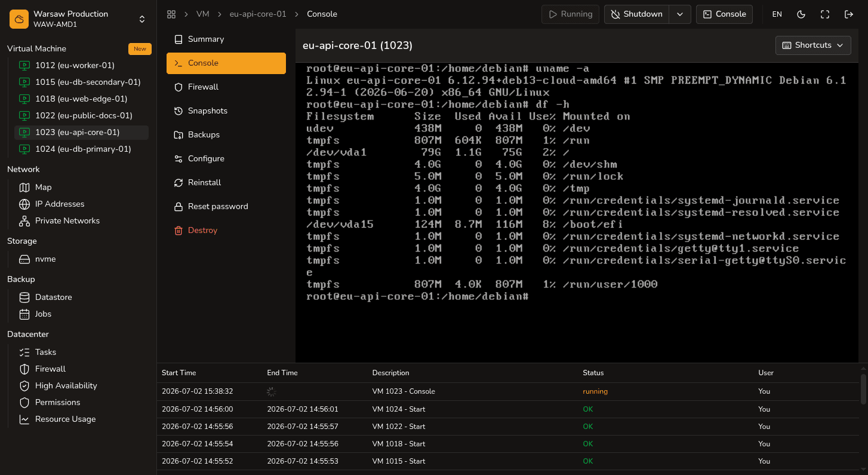Open the Firewall tab of VM

tap(226, 87)
